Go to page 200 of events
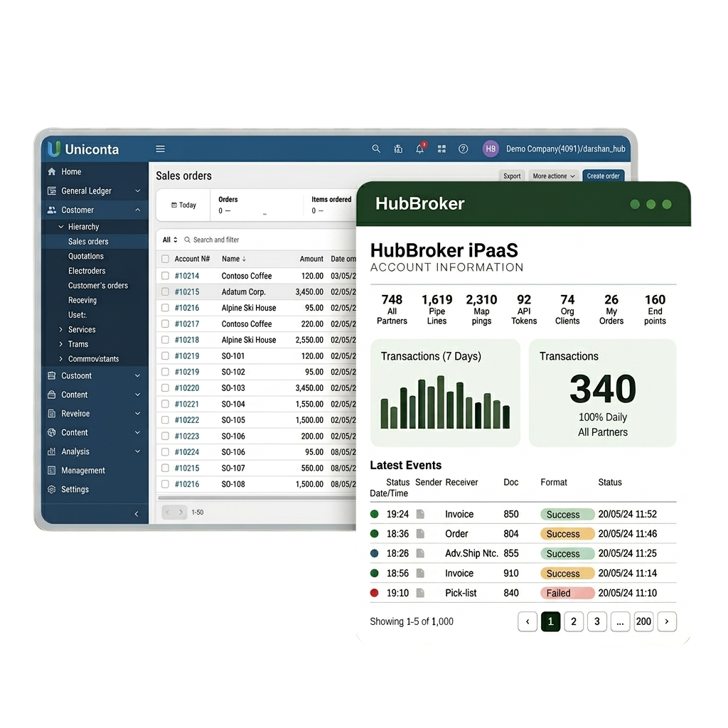The width and height of the screenshot is (728, 728). pyautogui.click(x=643, y=621)
